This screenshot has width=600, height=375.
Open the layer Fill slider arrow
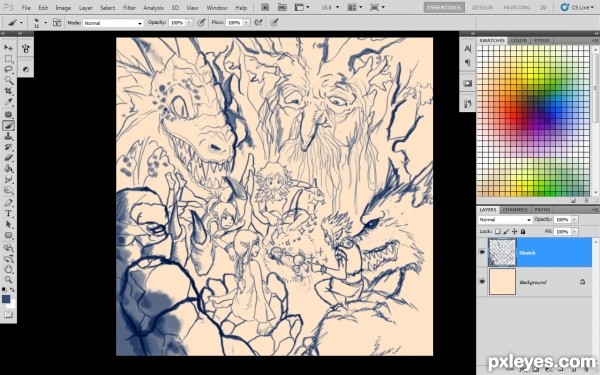pos(574,232)
